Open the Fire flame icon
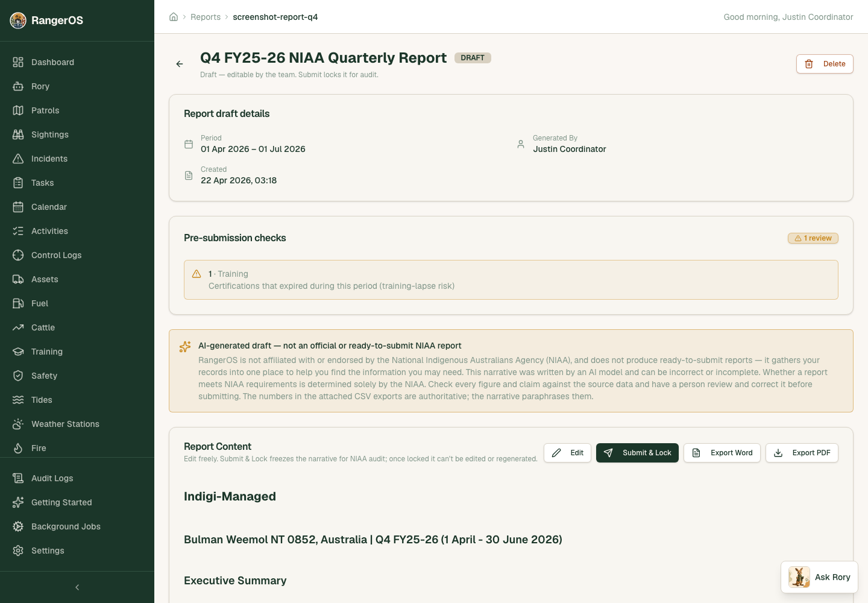The width and height of the screenshot is (868, 603). point(18,448)
